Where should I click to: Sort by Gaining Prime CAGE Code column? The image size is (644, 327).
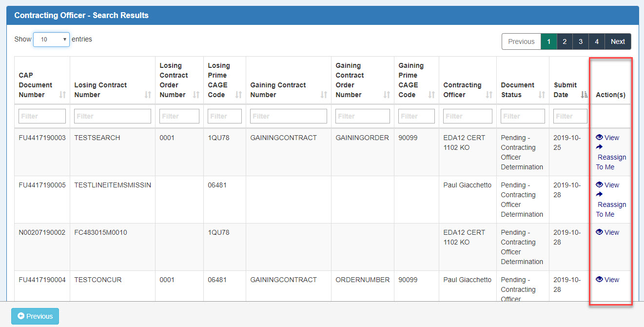(x=431, y=95)
